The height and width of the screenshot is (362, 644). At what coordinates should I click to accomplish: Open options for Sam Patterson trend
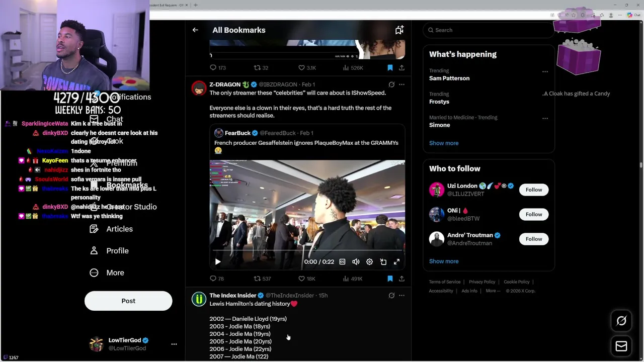tap(545, 72)
